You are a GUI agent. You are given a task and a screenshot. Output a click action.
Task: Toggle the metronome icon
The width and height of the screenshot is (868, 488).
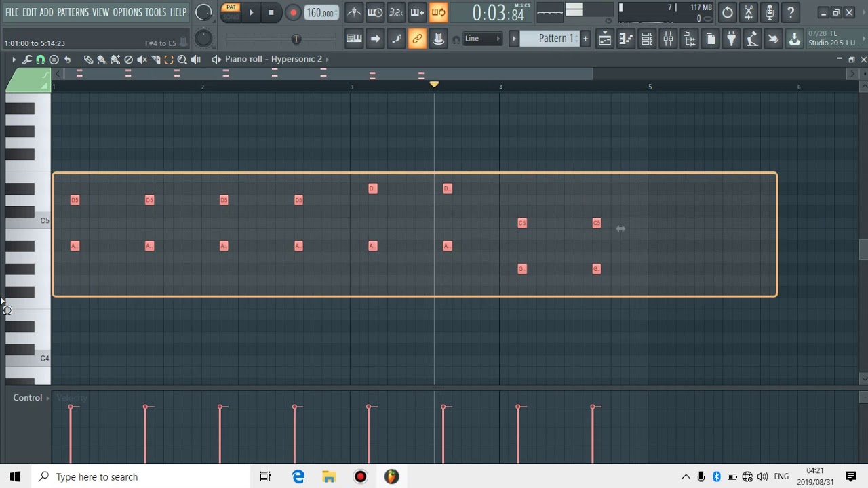click(x=354, y=12)
